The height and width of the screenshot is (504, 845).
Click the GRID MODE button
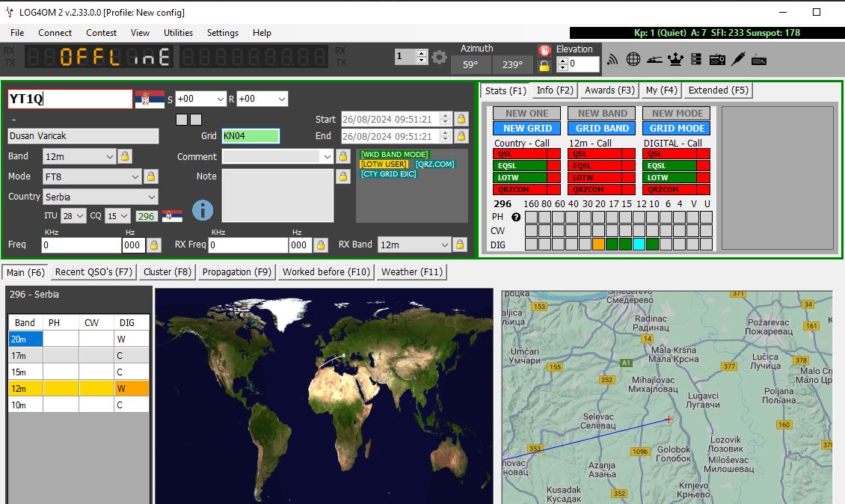[677, 129]
